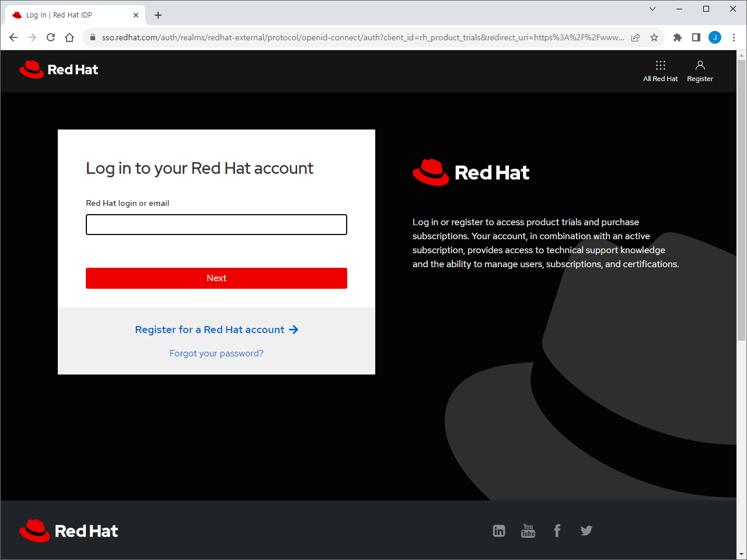Viewport: 747px width, 560px height.
Task: Toggle the browser side panel
Action: 696,37
